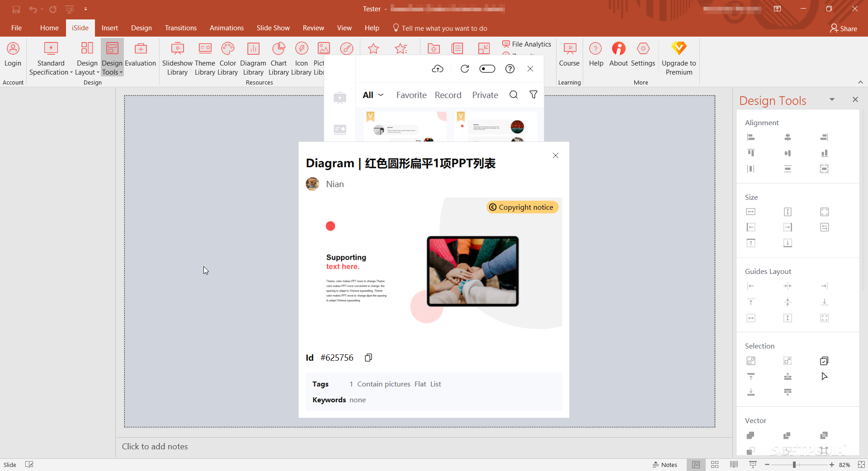Screen dimensions: 868x471
Task: Collapse the ribbon with the chevron
Action: tap(860, 82)
